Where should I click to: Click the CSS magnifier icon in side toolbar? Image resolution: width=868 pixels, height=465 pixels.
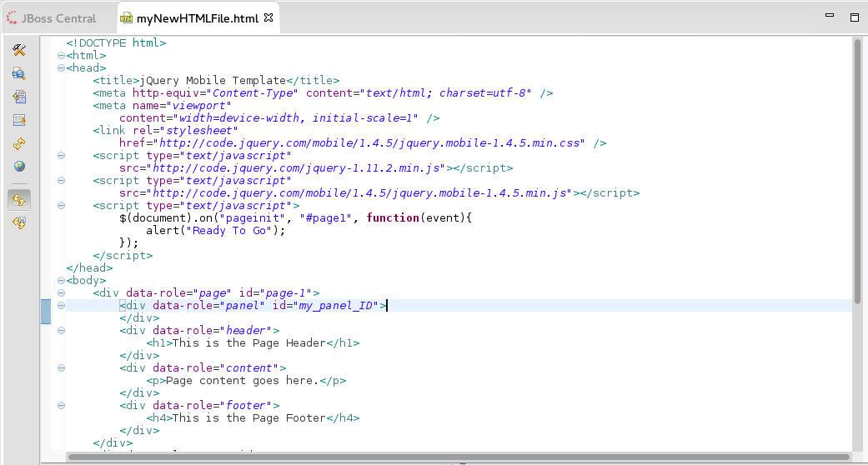pos(19,73)
